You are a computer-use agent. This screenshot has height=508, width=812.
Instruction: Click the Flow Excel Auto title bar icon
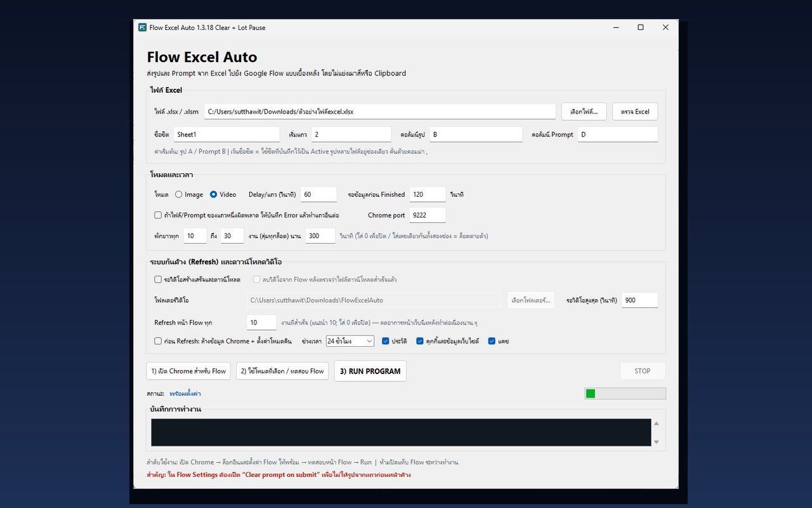[143, 27]
